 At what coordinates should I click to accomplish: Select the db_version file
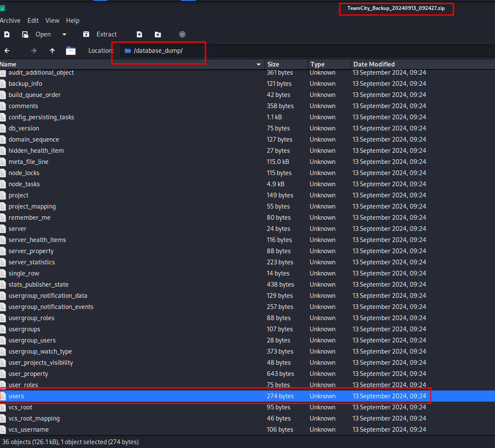point(247,128)
